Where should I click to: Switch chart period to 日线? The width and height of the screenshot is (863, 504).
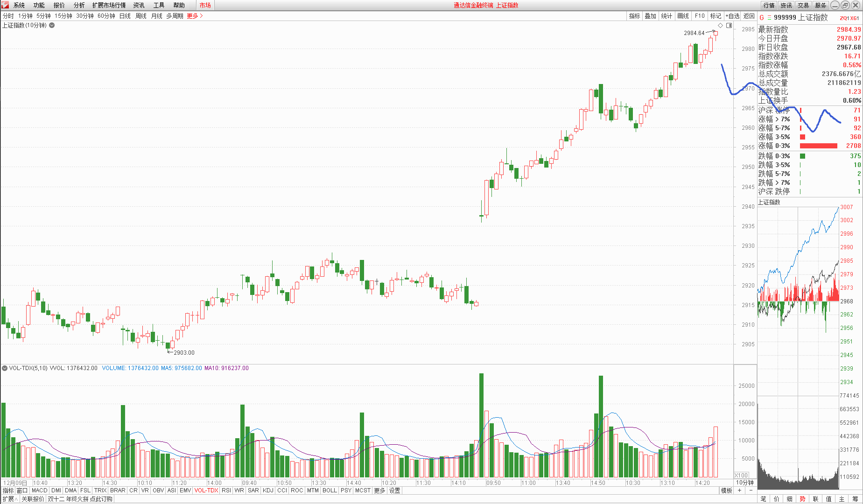click(125, 16)
